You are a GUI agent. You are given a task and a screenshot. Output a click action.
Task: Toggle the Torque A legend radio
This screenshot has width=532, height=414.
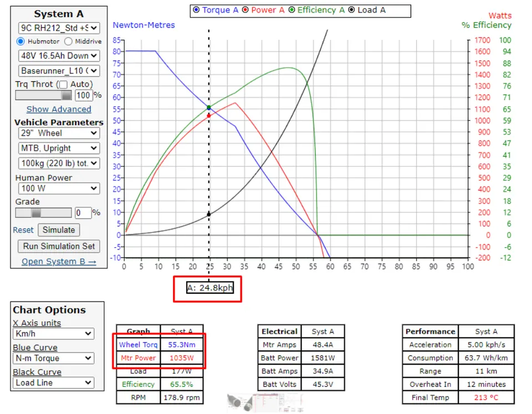[x=196, y=9]
